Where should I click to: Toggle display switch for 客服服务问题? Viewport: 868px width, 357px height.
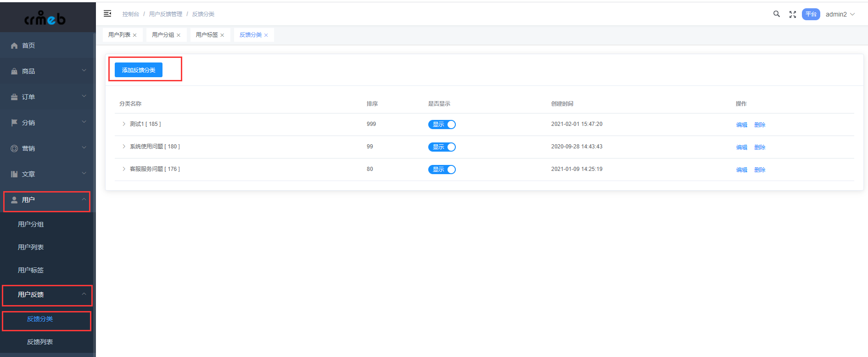(x=442, y=170)
